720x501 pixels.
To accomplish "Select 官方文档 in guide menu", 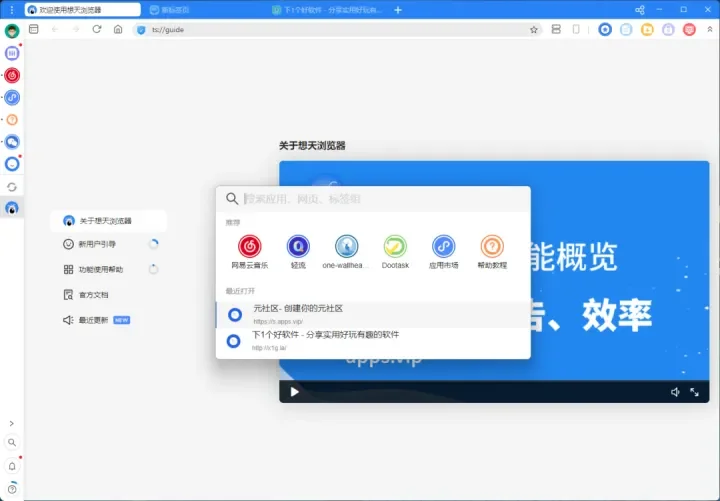I will 108,295.
